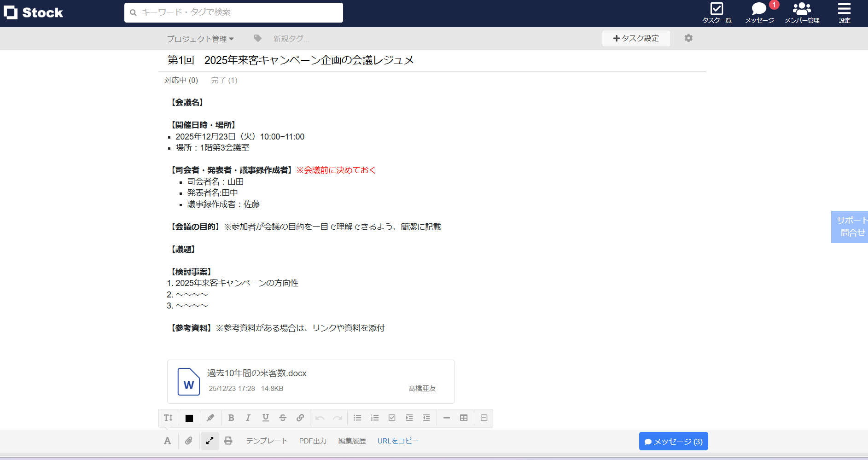Create a numbered list

pyautogui.click(x=375, y=418)
